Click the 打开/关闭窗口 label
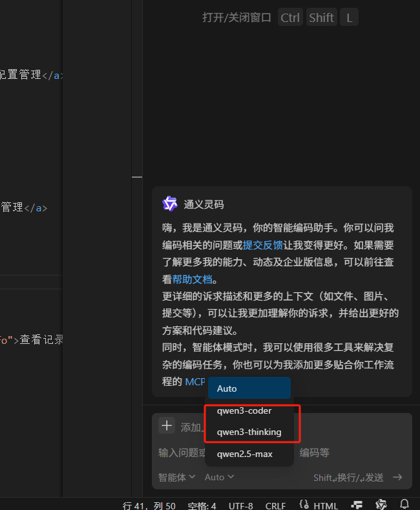 click(236, 17)
